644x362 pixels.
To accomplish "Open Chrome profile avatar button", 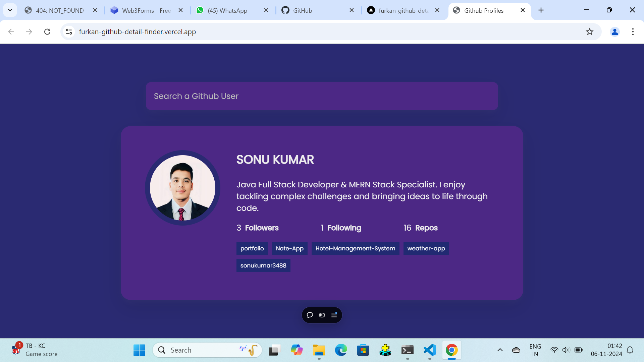I will click(x=614, y=32).
